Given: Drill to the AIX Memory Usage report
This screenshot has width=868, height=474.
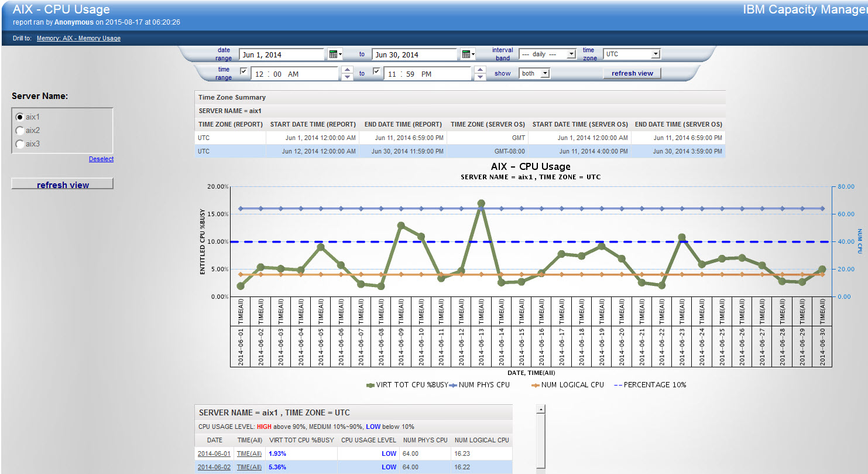Looking at the screenshot, I should [x=78, y=37].
